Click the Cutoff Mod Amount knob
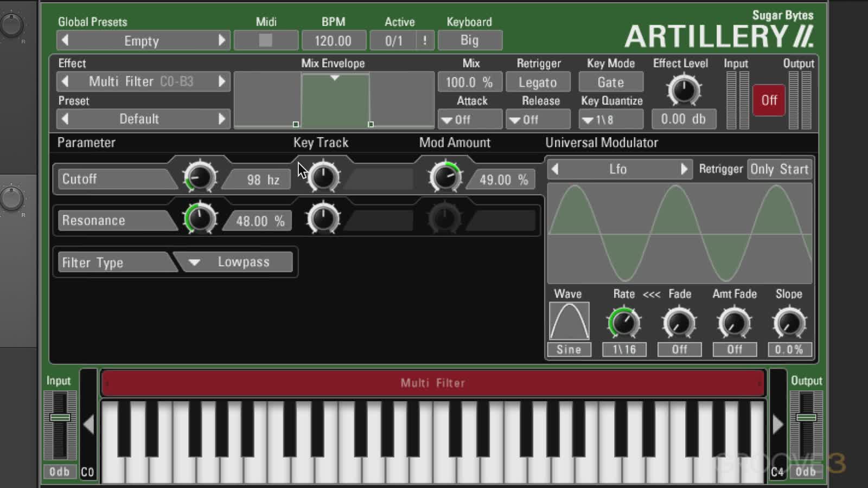 (x=445, y=177)
